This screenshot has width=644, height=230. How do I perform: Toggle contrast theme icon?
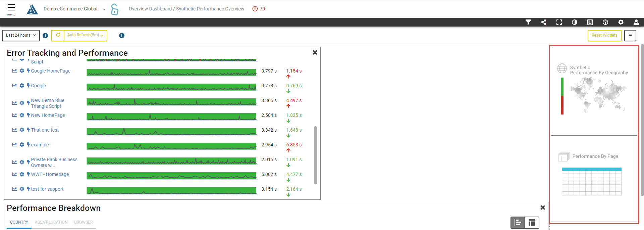point(575,22)
